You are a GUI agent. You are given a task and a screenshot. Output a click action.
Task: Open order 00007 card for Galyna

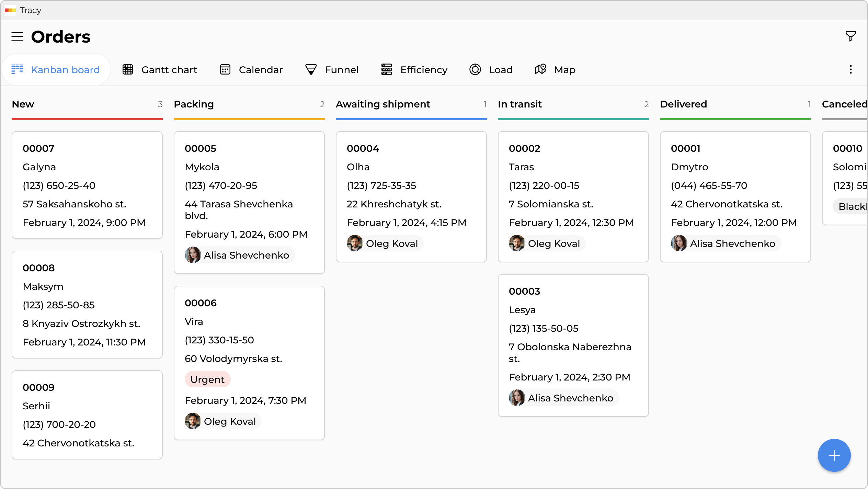point(87,185)
